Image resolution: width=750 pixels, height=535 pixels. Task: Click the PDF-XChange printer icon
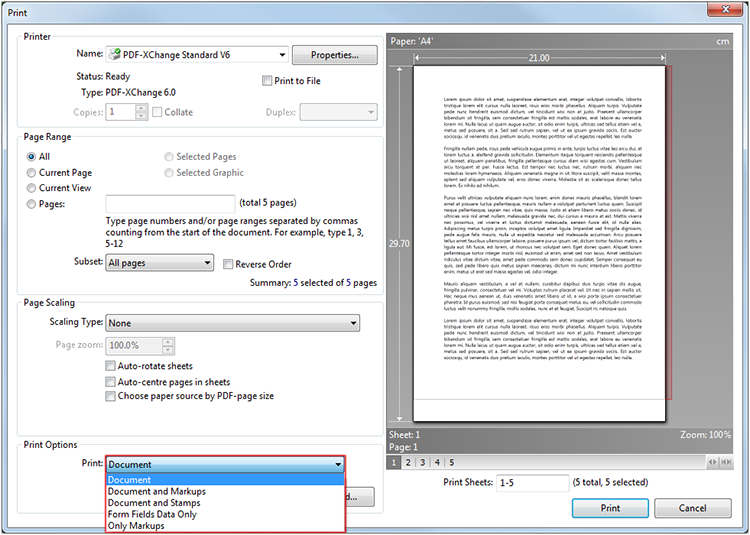click(x=114, y=54)
